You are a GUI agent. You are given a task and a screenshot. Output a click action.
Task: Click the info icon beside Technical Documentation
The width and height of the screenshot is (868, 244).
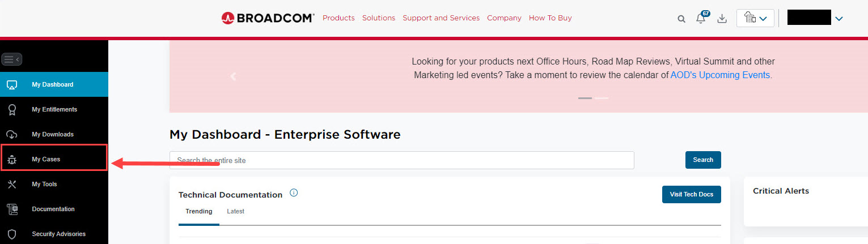[x=294, y=192]
